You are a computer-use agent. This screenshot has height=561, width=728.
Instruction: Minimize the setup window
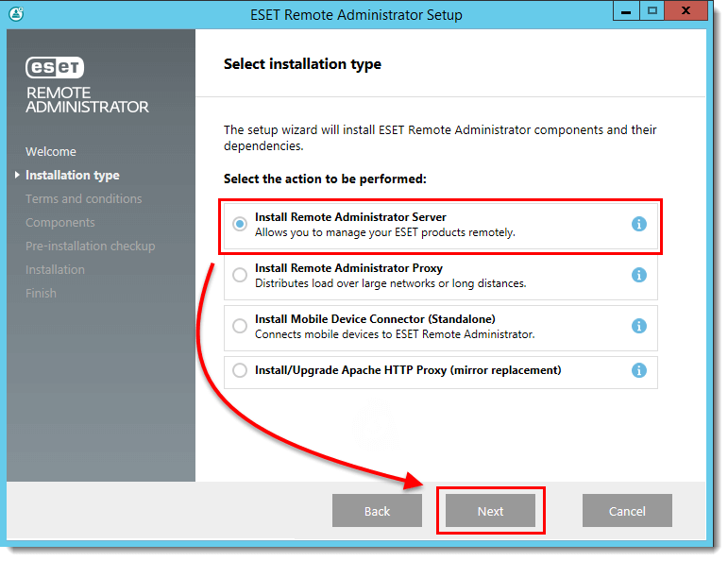point(626,11)
